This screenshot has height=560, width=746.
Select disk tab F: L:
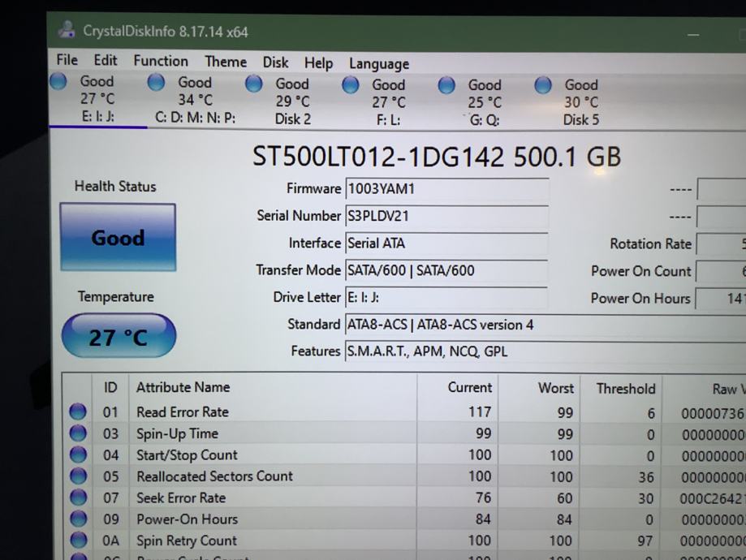389,102
